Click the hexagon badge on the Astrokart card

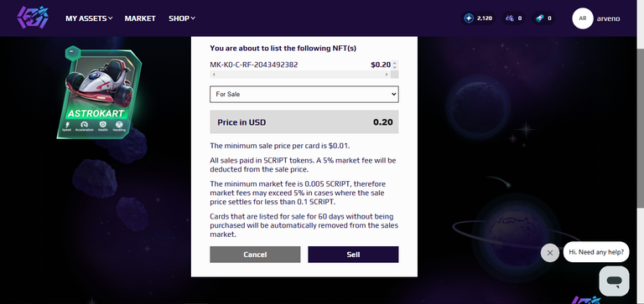click(x=73, y=54)
